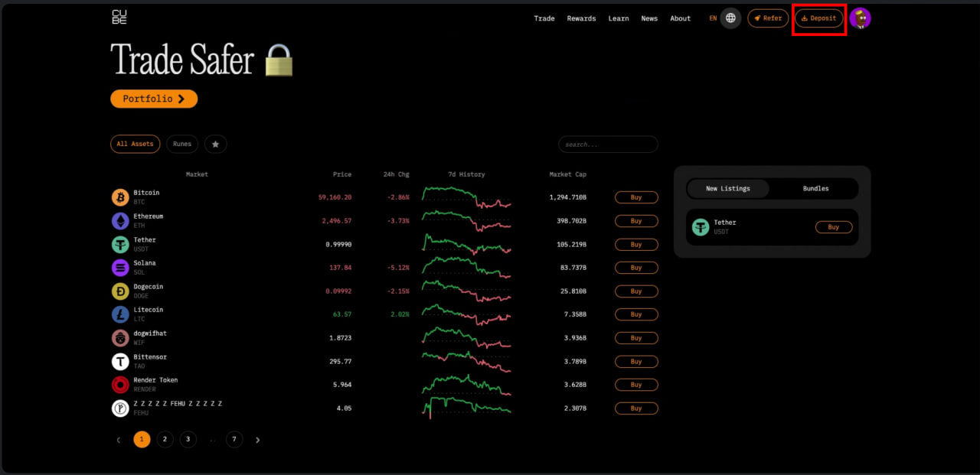This screenshot has height=475, width=980.
Task: Buy Bitcoin
Action: coord(636,197)
